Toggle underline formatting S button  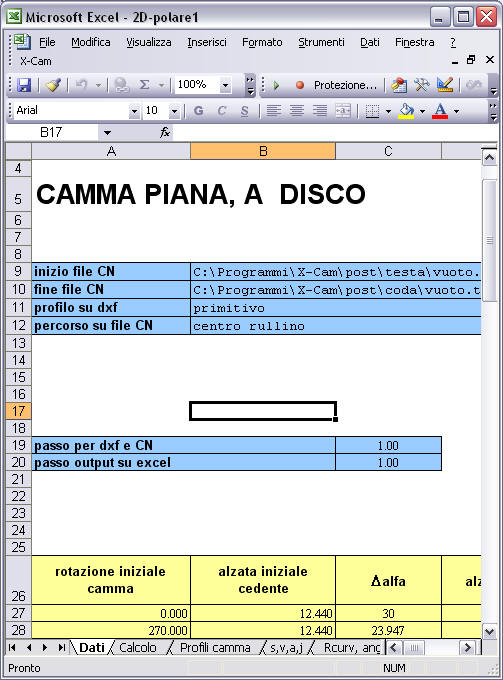click(x=245, y=111)
